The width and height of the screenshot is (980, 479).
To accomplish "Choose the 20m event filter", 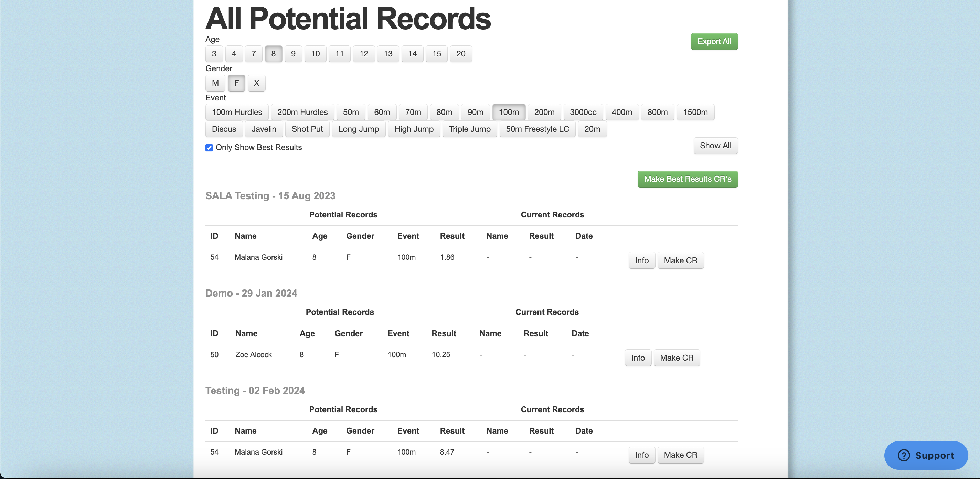I will pos(592,129).
